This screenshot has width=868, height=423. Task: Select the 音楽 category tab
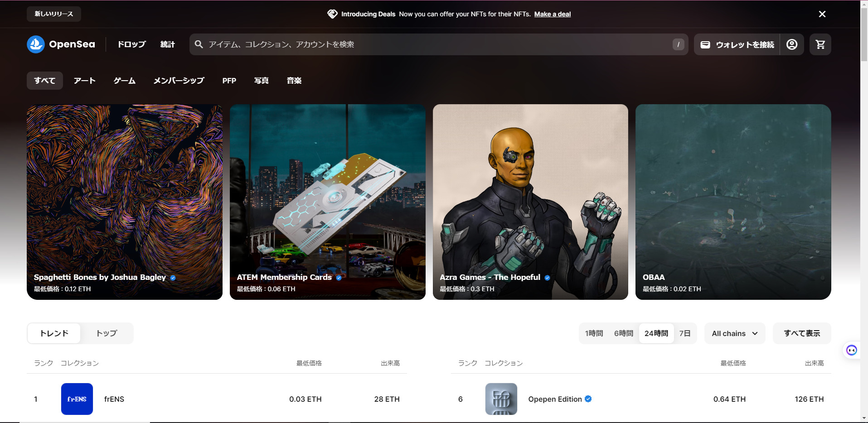click(x=294, y=81)
